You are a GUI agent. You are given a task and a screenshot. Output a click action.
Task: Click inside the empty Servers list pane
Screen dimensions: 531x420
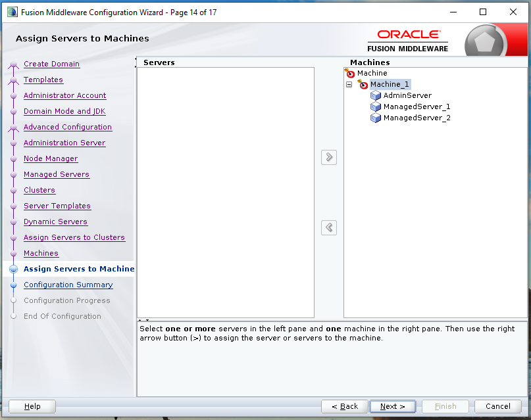(226, 193)
